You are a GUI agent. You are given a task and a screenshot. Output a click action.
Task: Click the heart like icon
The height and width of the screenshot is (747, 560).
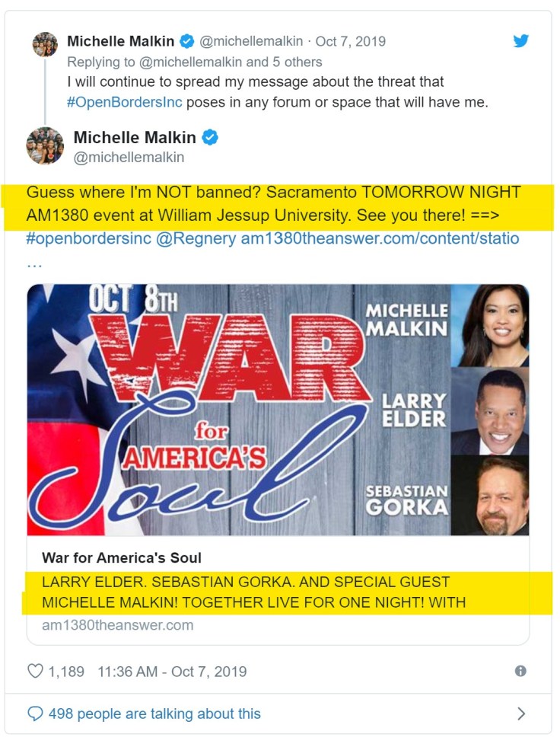click(x=35, y=672)
